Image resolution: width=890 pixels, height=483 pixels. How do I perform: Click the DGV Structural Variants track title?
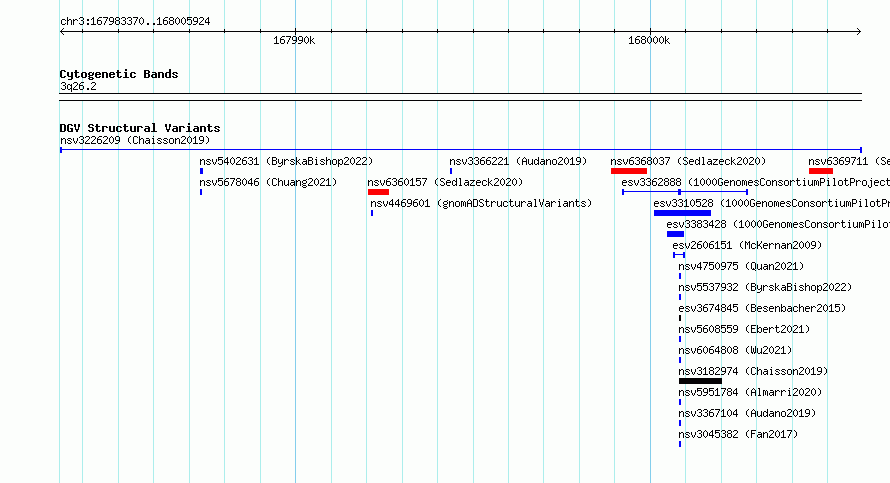point(140,128)
